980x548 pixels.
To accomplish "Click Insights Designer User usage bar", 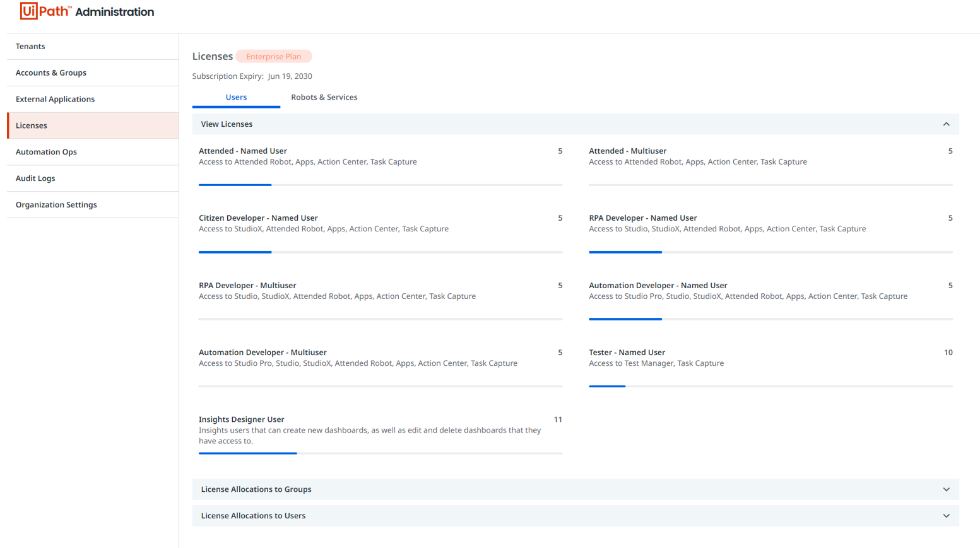I will coord(381,453).
